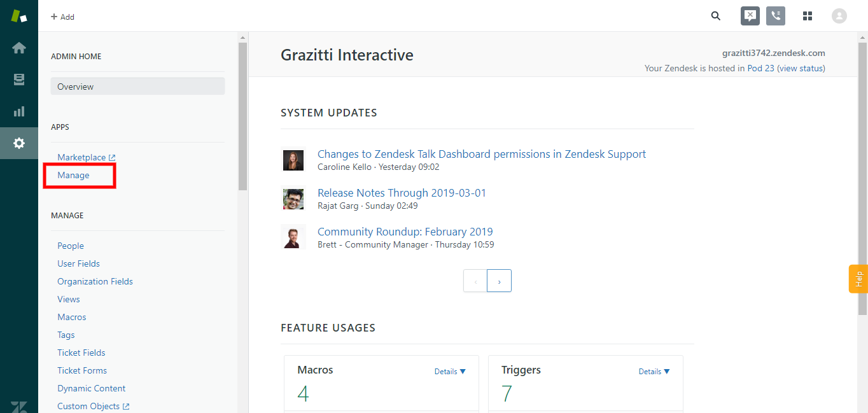
Task: Open the user profile avatar
Action: tap(839, 16)
